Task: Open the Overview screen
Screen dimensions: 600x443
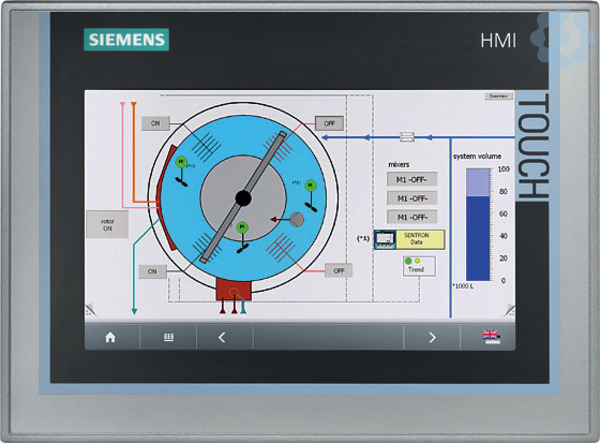Action: [x=497, y=97]
